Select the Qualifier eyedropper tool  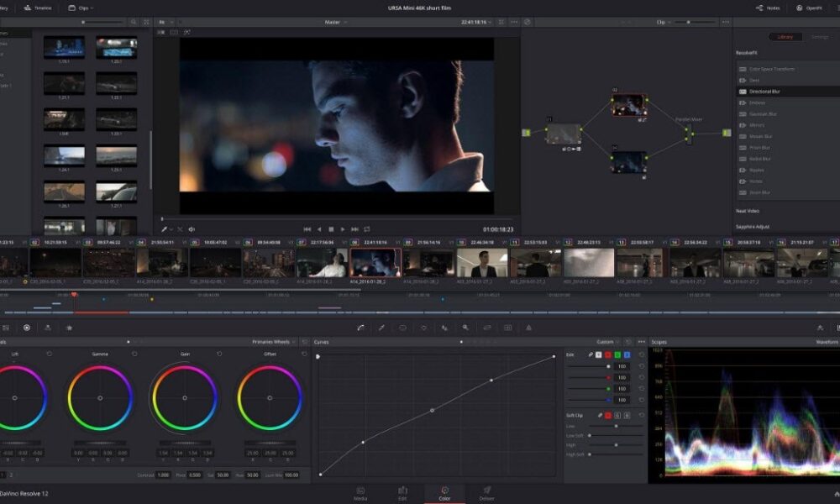[x=381, y=328]
